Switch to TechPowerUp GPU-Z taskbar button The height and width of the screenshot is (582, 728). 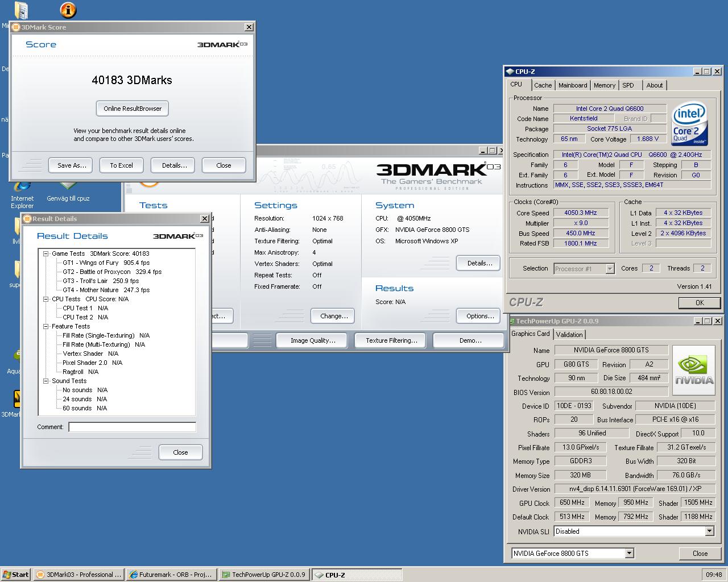coord(264,575)
